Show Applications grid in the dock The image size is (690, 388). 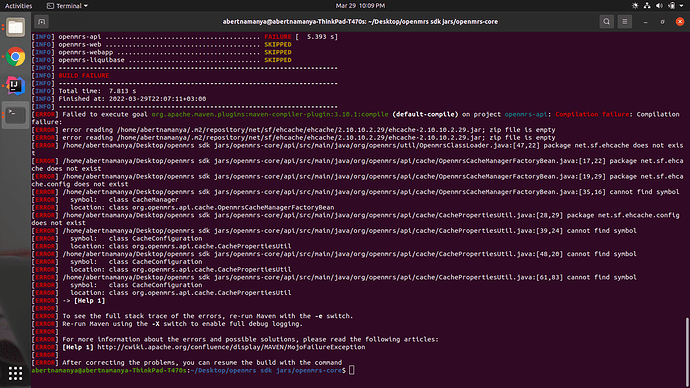15,373
